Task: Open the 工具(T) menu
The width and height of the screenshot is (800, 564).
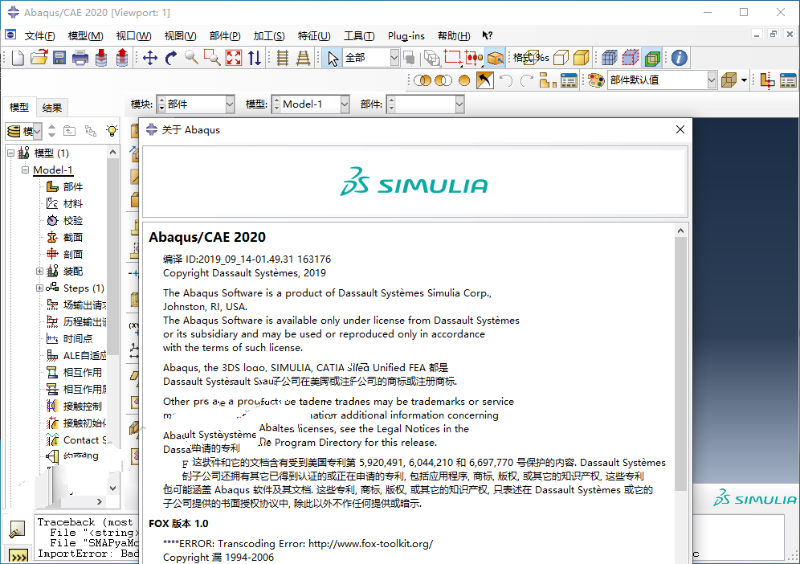Action: [x=359, y=35]
